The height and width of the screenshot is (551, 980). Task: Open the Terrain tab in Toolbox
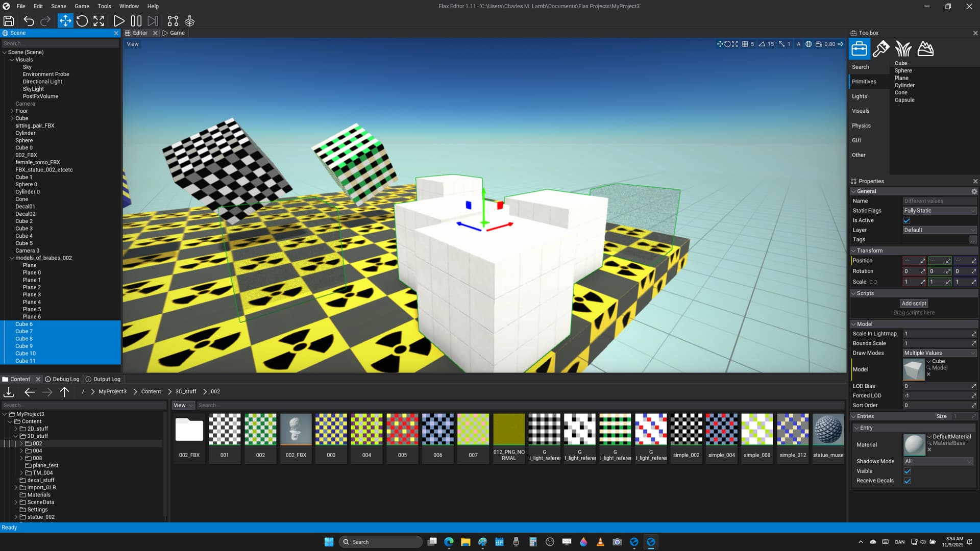click(x=925, y=49)
